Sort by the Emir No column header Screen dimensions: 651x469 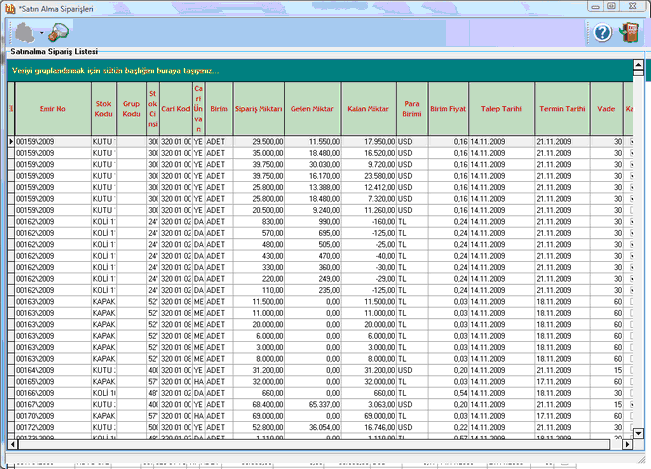53,109
